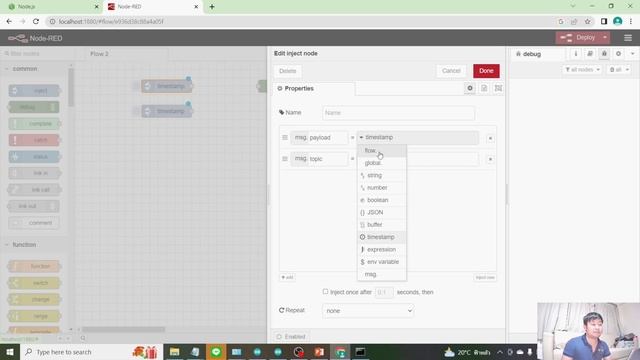The height and width of the screenshot is (360, 640).
Task: Click the Deploy button
Action: (x=578, y=38)
